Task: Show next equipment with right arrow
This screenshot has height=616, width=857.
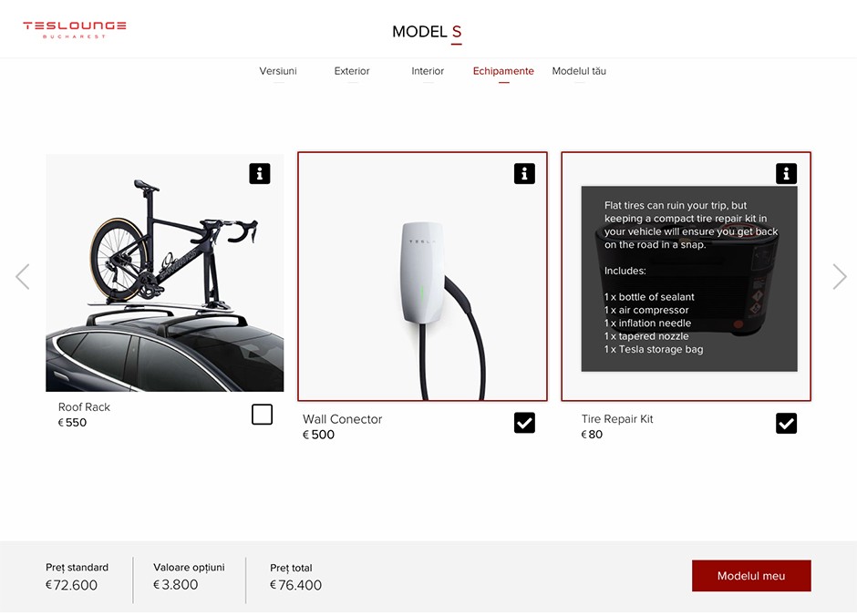Action: point(840,276)
